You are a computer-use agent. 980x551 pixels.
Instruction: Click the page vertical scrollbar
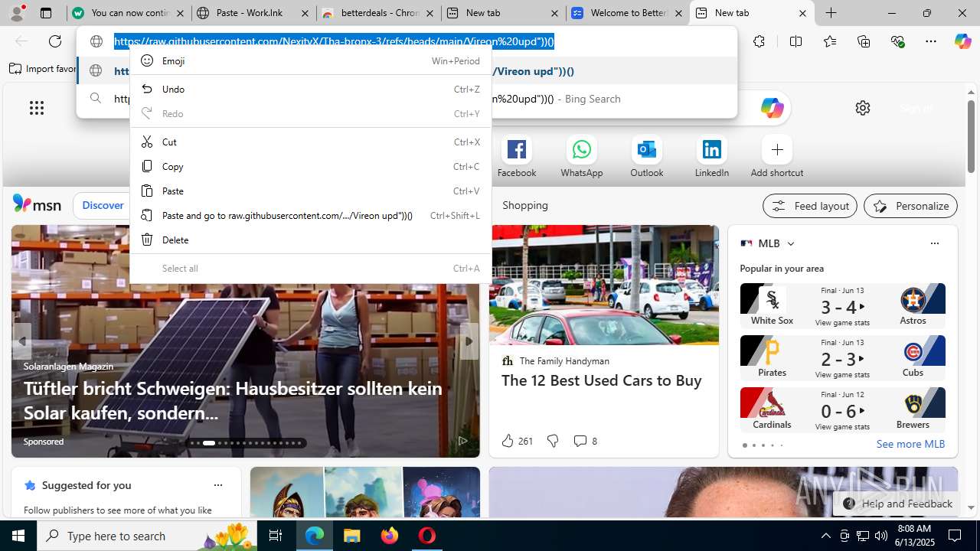coord(971,136)
